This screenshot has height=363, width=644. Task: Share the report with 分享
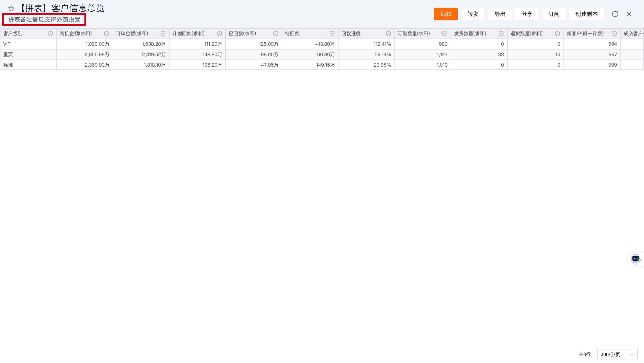(x=527, y=14)
